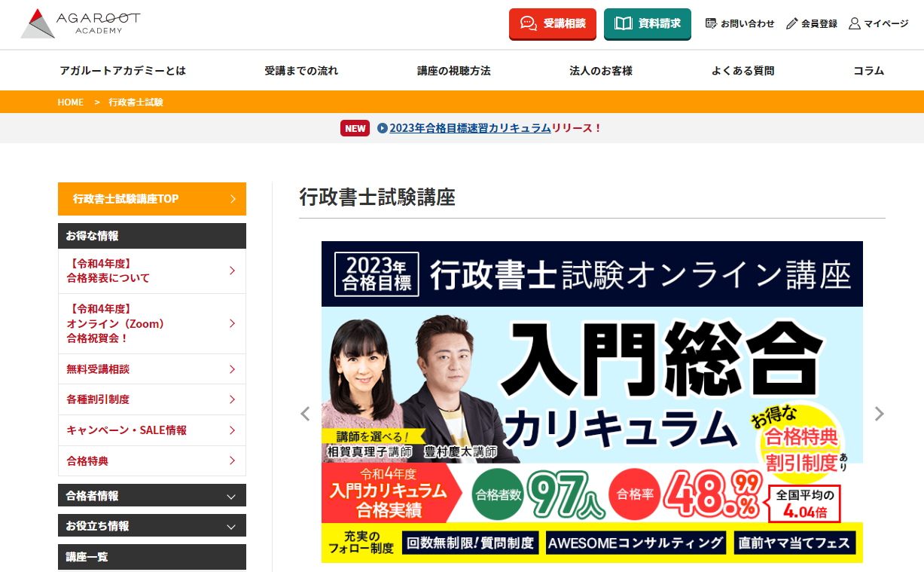Viewport: 924px width, 572px height.
Task: Open the アガルートアカデミーとは menu item
Action: [123, 71]
